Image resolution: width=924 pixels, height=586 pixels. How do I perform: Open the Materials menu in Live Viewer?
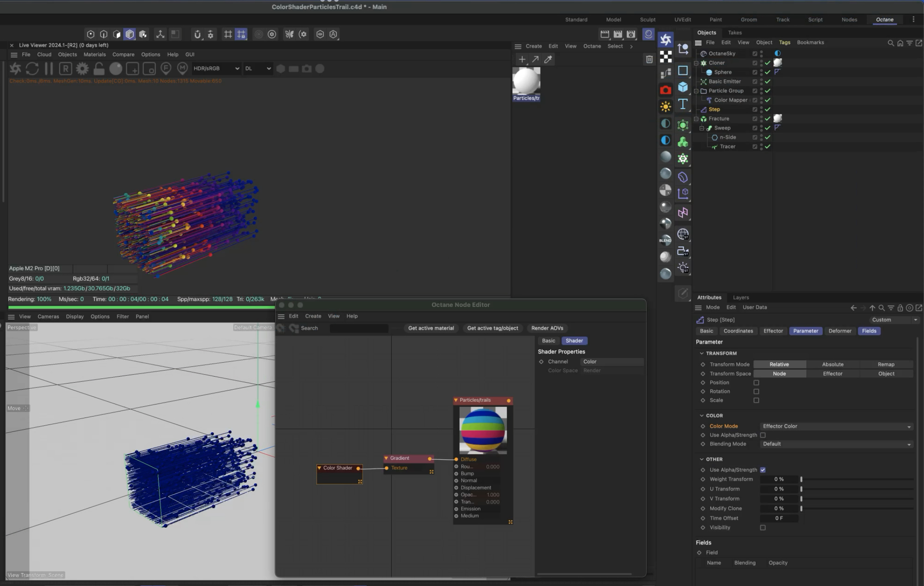click(x=94, y=54)
